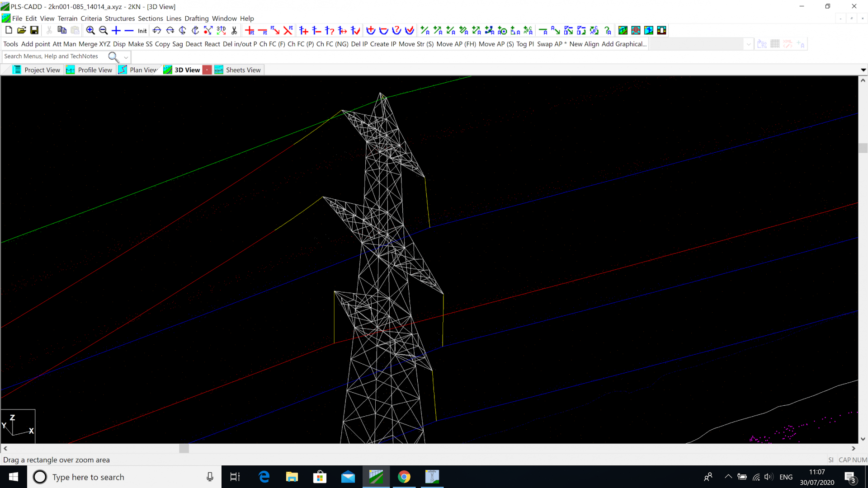The width and height of the screenshot is (868, 488).
Task: Click the Sag command
Action: click(x=178, y=44)
